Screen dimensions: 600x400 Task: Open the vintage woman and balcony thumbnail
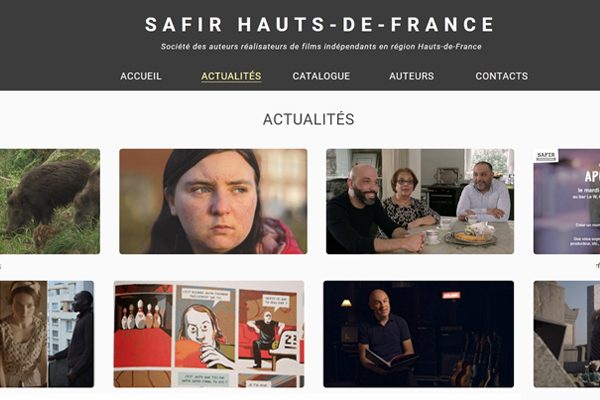pos(47,334)
